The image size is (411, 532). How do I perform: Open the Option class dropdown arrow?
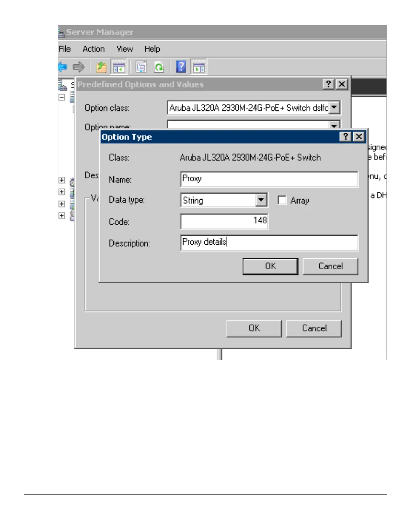click(334, 108)
